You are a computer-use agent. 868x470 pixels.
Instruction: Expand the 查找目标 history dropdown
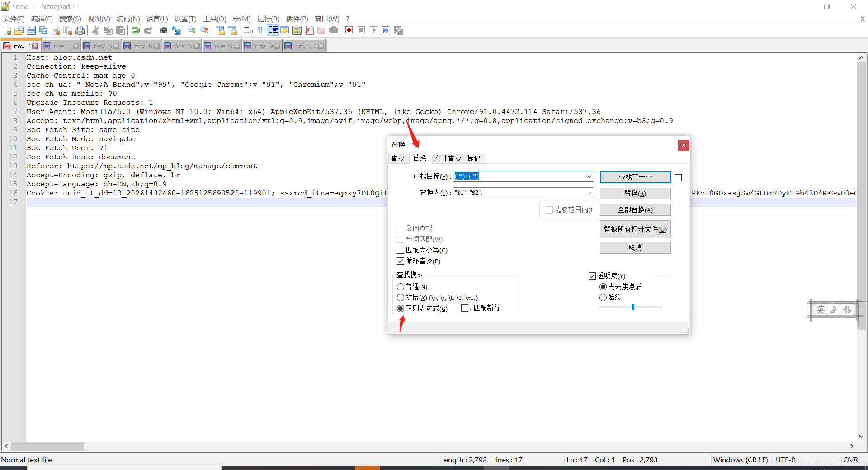pos(589,176)
